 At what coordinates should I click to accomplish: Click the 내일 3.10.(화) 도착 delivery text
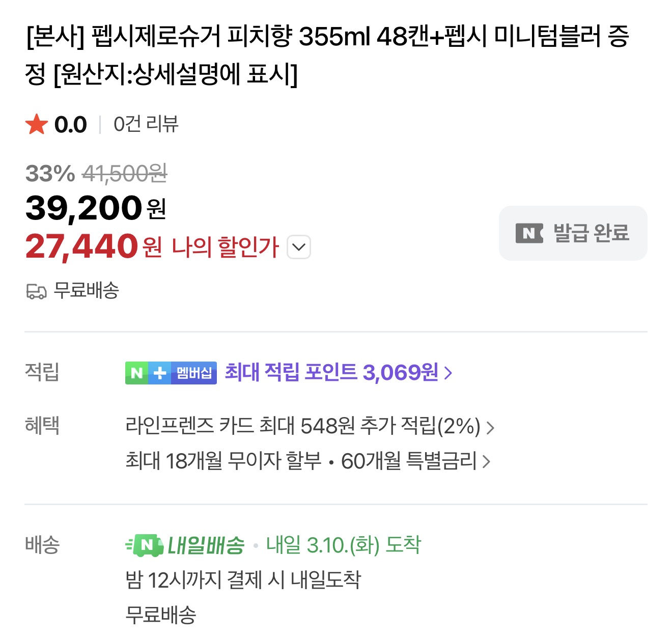tap(344, 545)
